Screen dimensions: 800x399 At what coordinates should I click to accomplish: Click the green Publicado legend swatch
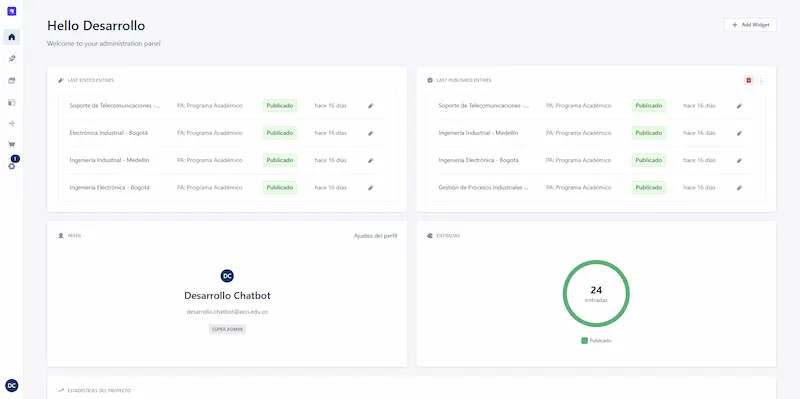click(x=584, y=340)
